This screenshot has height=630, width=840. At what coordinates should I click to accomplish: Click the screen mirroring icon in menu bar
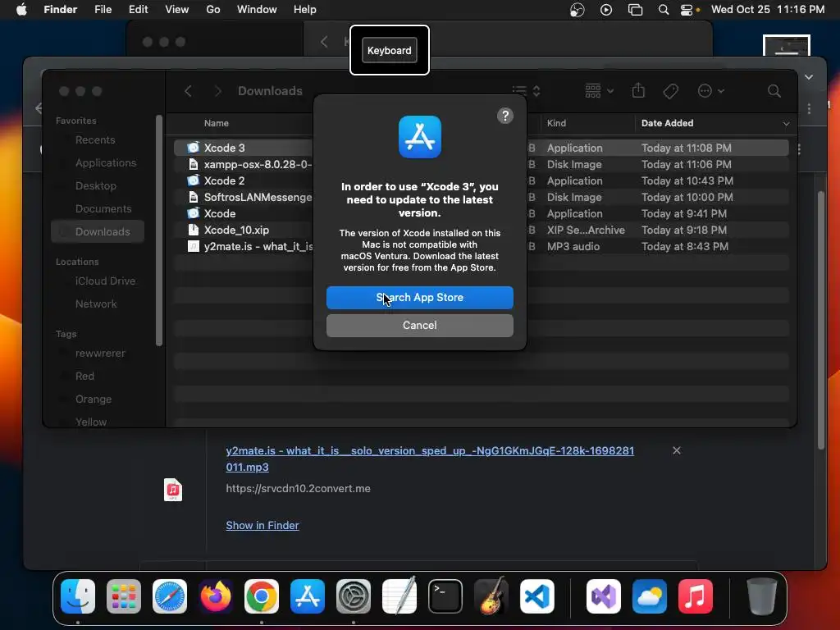(636, 10)
